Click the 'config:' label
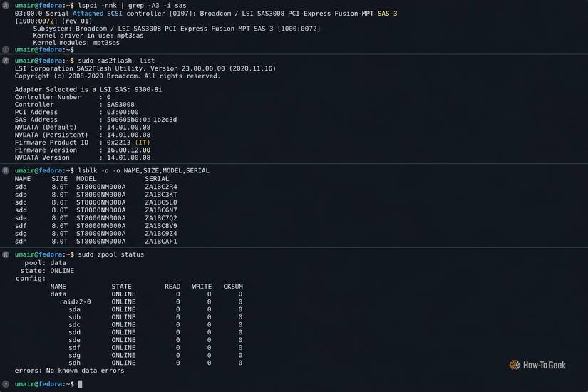The image size is (588, 392). [31, 279]
